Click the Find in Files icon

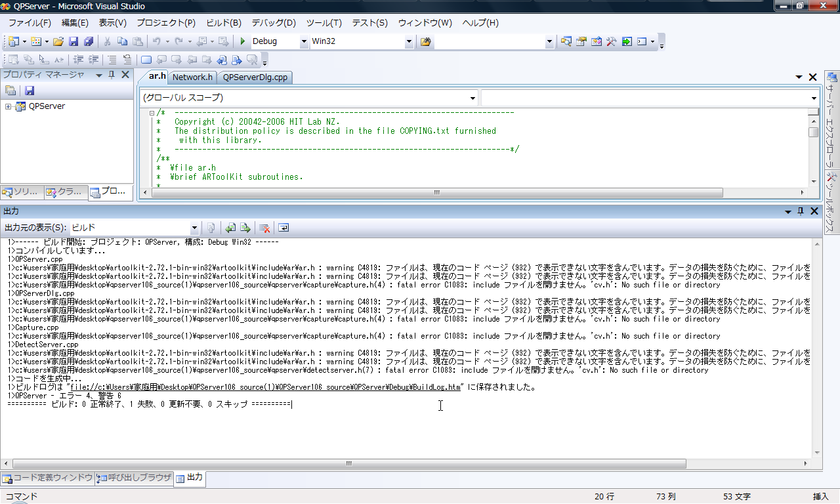[425, 41]
